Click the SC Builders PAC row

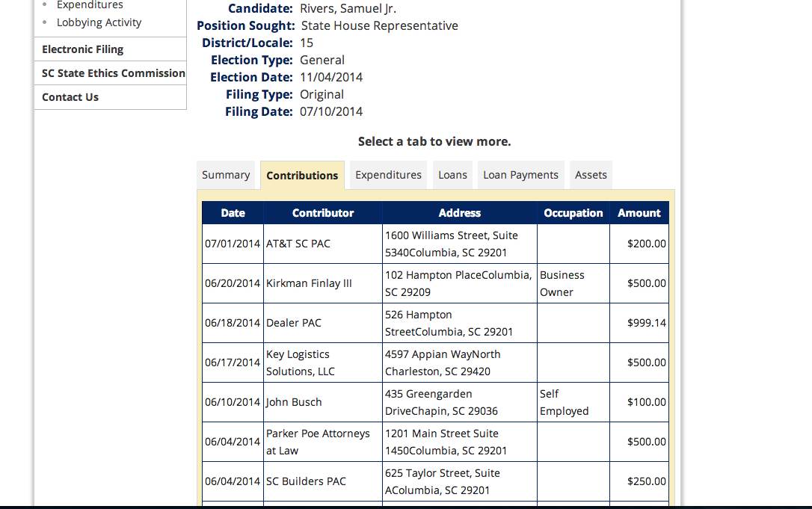(306, 481)
